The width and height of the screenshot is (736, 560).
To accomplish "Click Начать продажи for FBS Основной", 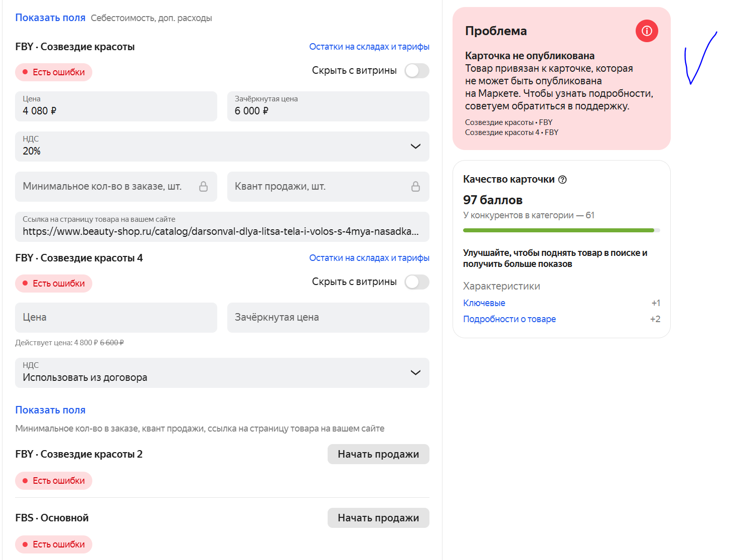I will 378,518.
